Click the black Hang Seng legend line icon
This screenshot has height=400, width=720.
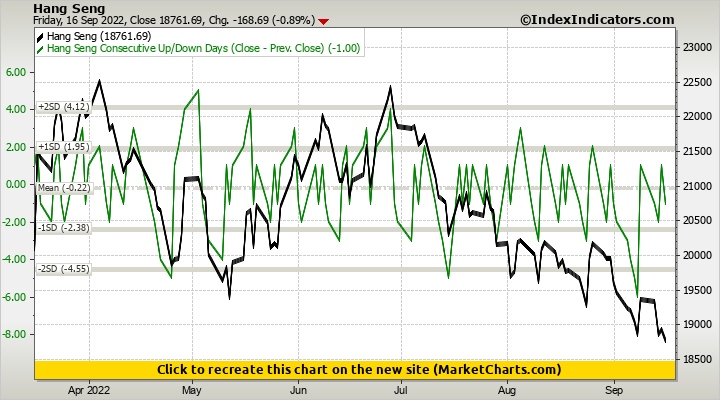click(40, 36)
